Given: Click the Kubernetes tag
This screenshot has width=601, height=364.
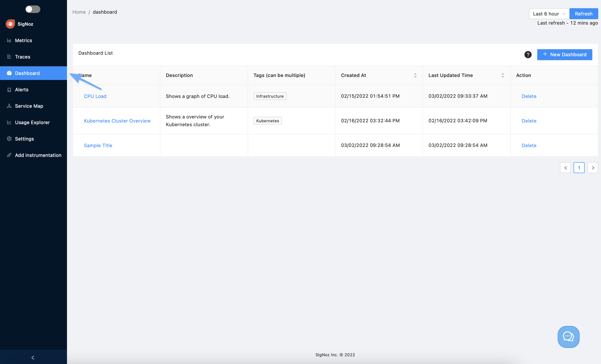Looking at the screenshot, I should pyautogui.click(x=267, y=121).
